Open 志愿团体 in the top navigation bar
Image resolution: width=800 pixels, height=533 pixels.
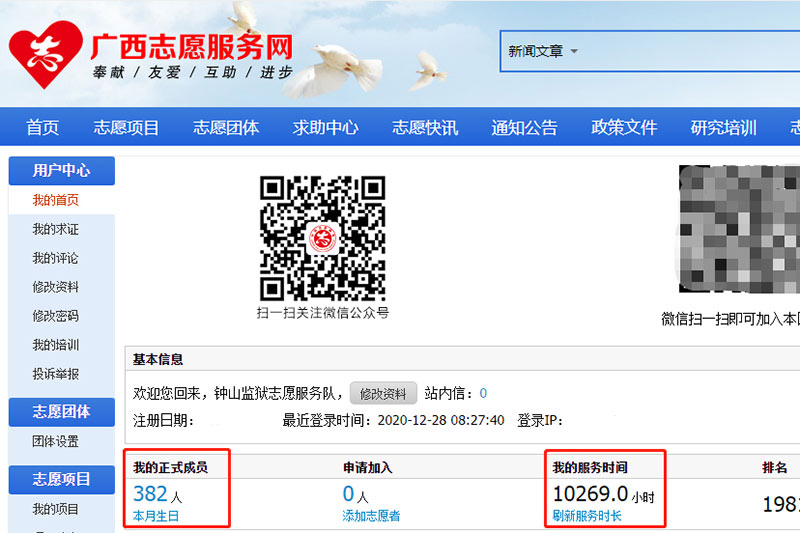tap(226, 127)
